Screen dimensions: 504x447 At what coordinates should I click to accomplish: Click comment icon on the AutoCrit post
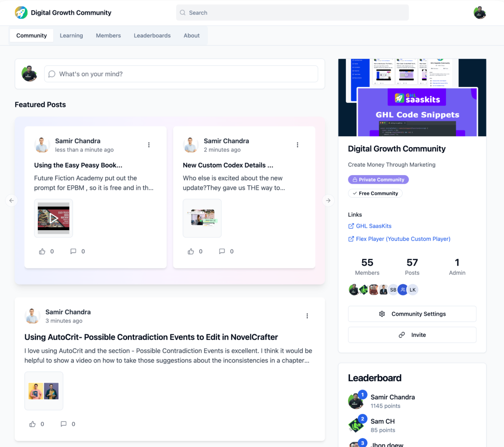point(63,424)
